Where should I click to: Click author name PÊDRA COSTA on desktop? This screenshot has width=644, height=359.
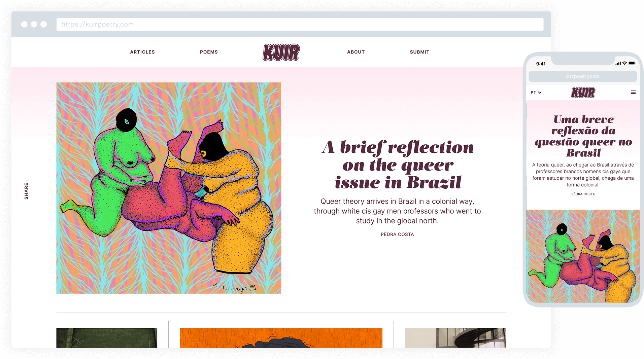click(397, 234)
